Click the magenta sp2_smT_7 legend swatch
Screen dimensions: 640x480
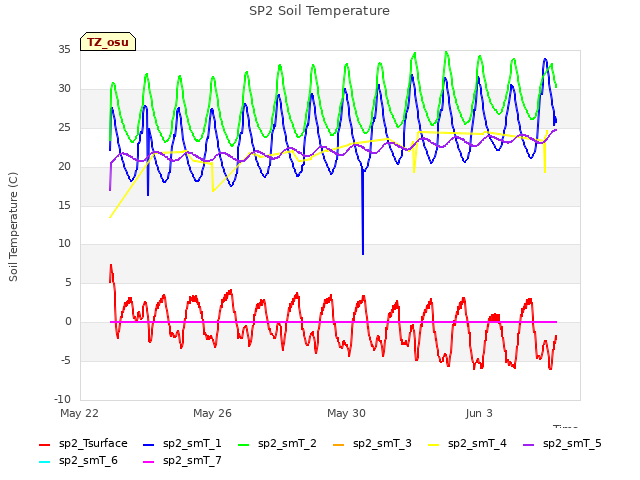point(149,462)
